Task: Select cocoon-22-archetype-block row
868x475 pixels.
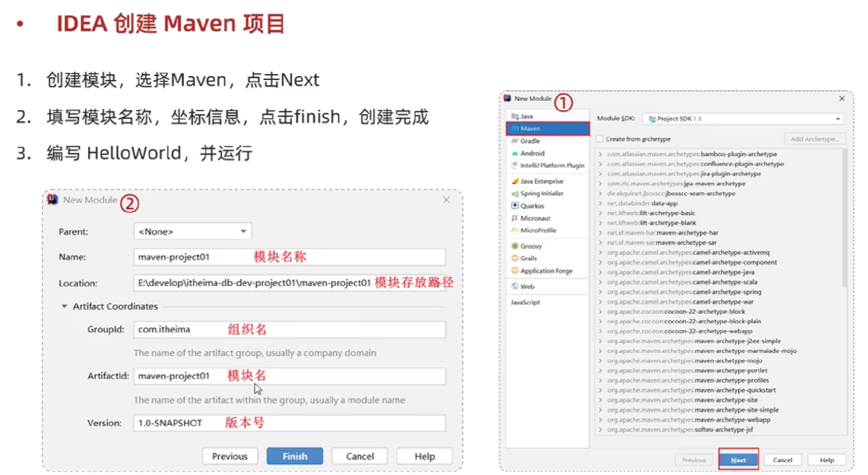Action: tap(718, 311)
